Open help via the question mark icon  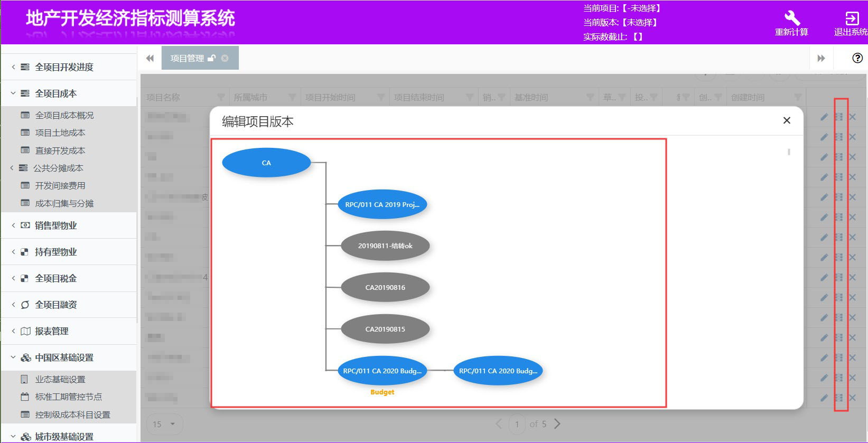[x=857, y=58]
